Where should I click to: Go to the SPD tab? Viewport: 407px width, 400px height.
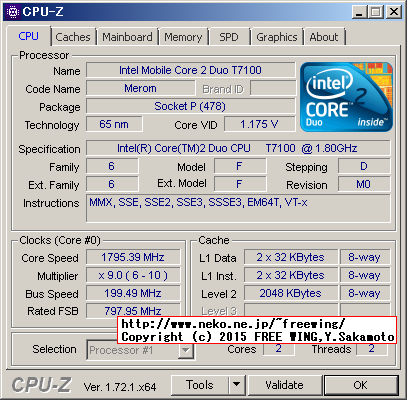[x=229, y=37]
